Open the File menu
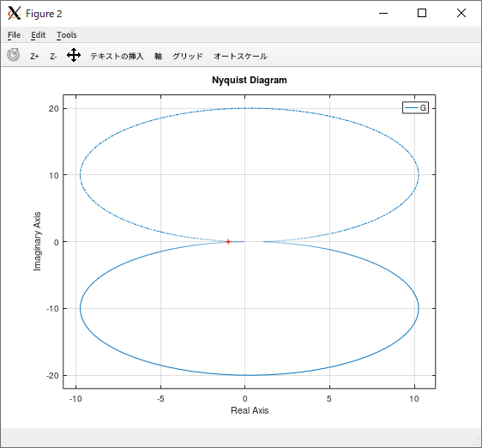The image size is (482, 448). coord(14,35)
